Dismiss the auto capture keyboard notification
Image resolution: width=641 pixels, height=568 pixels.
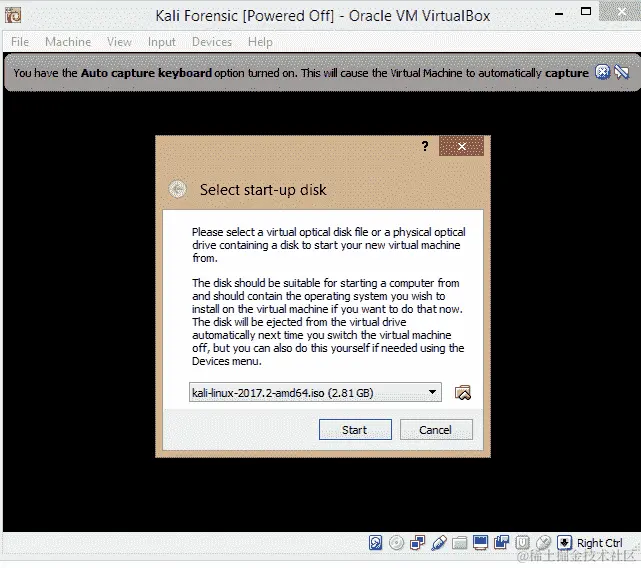coord(602,72)
